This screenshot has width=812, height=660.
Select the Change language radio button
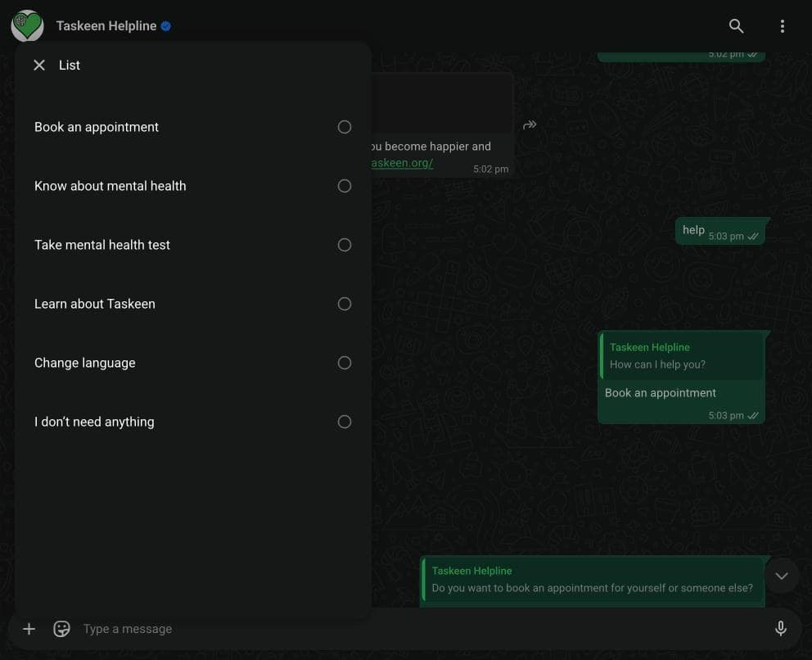pyautogui.click(x=345, y=363)
